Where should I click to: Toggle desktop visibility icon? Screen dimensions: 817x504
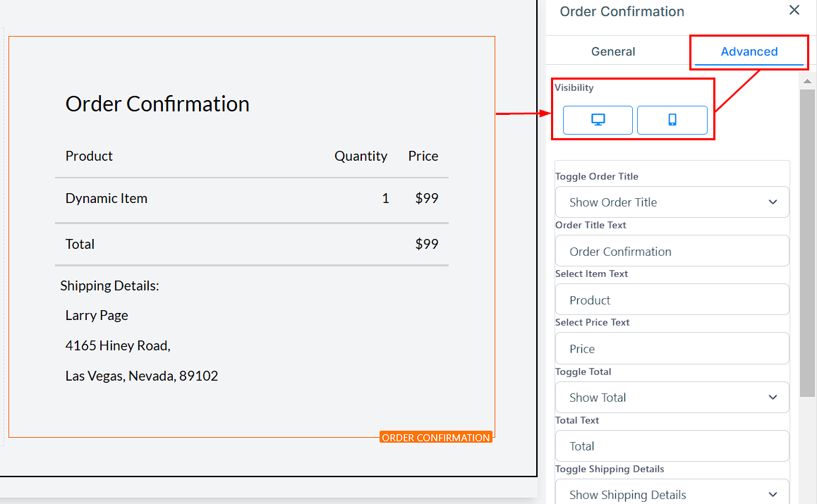click(598, 120)
